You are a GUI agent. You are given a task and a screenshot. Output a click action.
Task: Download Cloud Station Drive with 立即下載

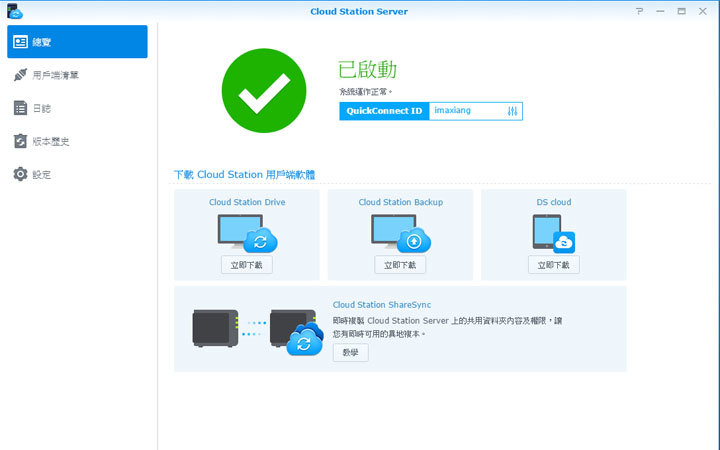[247, 265]
